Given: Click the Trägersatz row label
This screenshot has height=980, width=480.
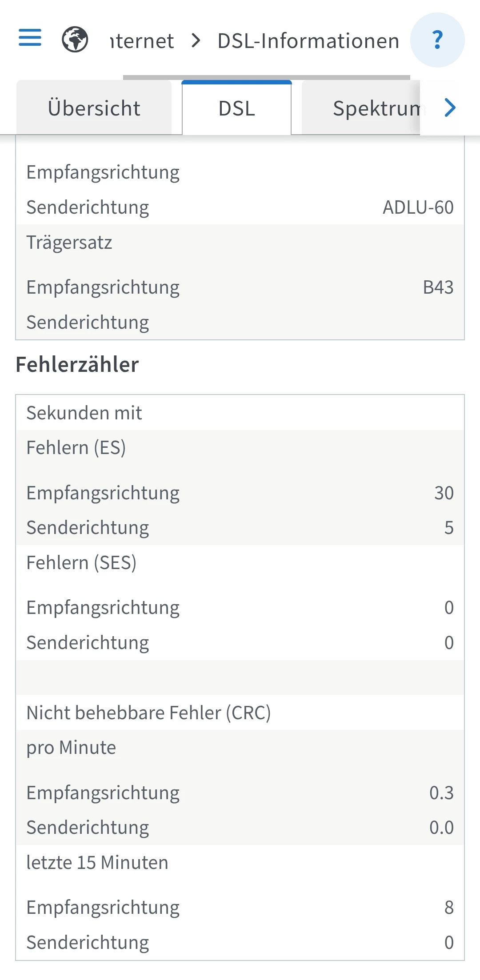Looking at the screenshot, I should [x=69, y=243].
